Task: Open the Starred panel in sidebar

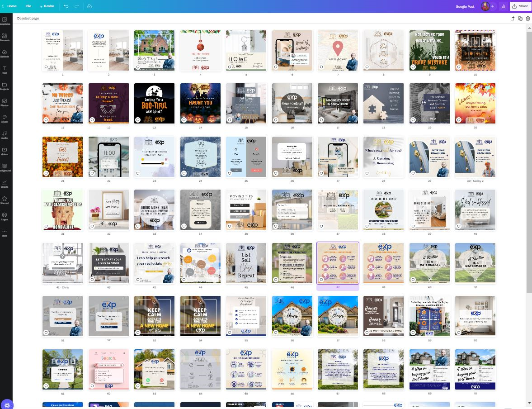Action: (5, 200)
